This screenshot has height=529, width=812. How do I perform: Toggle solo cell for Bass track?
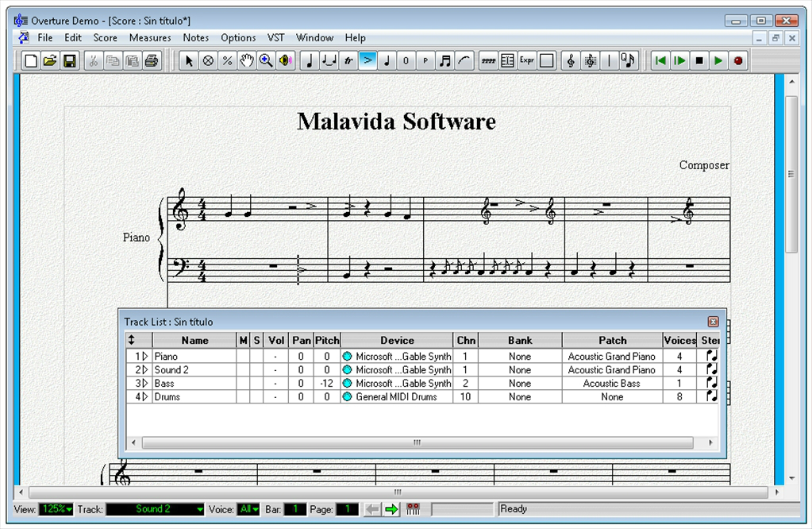point(256,384)
